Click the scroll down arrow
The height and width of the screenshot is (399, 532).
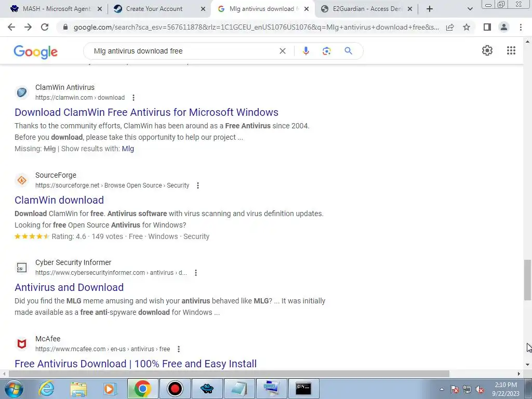click(527, 365)
